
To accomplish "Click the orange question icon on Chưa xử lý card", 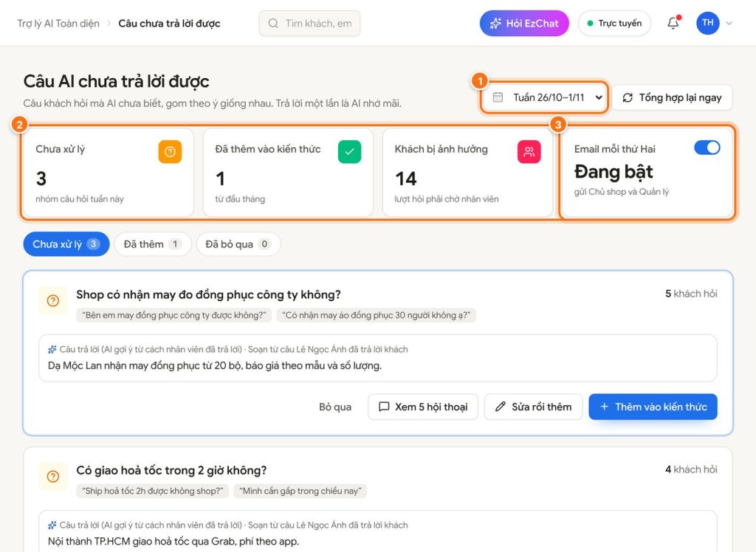I will tap(170, 152).
